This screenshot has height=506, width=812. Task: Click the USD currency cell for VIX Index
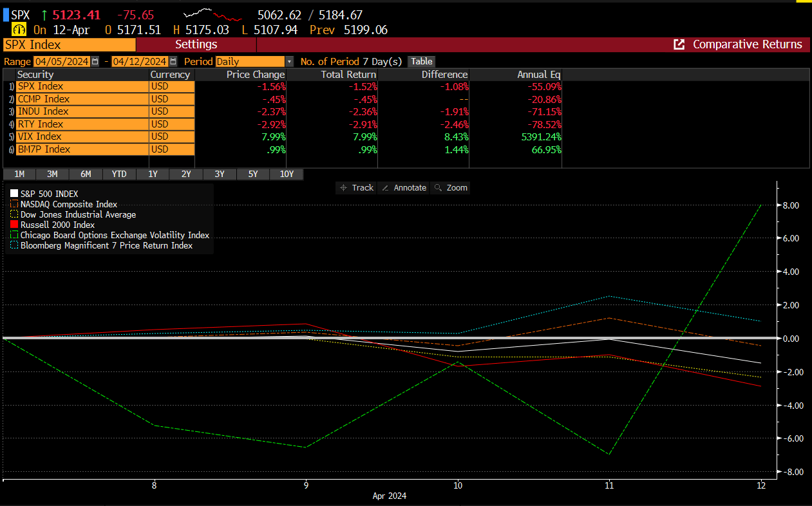click(x=171, y=136)
